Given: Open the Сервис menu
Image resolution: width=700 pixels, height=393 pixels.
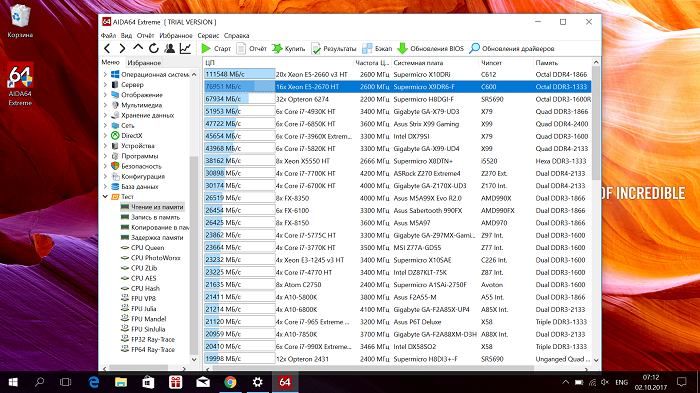Looking at the screenshot, I should pos(208,36).
